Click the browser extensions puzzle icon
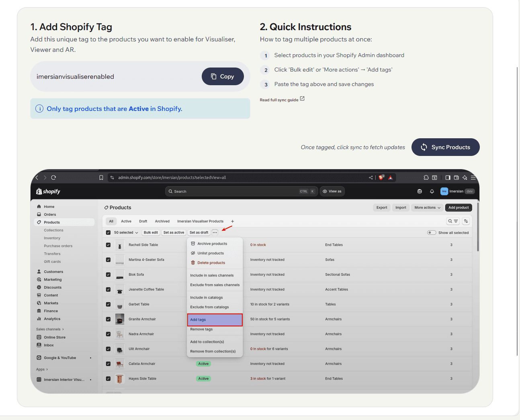Screen dimensions: 520x420 (426, 177)
